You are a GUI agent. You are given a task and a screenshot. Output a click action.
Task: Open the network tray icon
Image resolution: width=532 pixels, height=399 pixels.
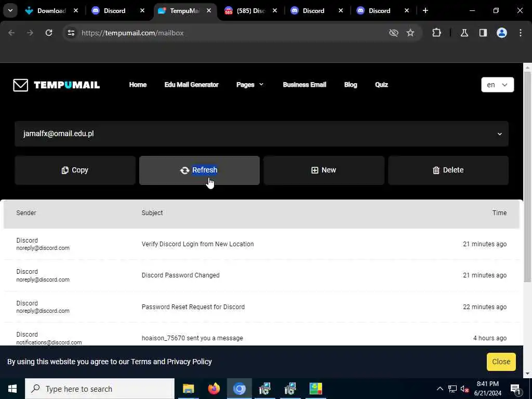pos(453,389)
